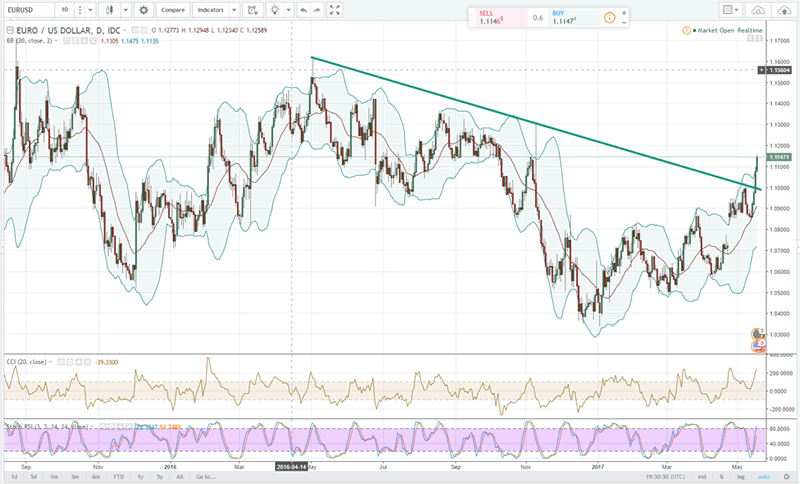The width and height of the screenshot is (800, 484).
Task: Click the lightbulb ideas icon
Action: tap(268, 11)
